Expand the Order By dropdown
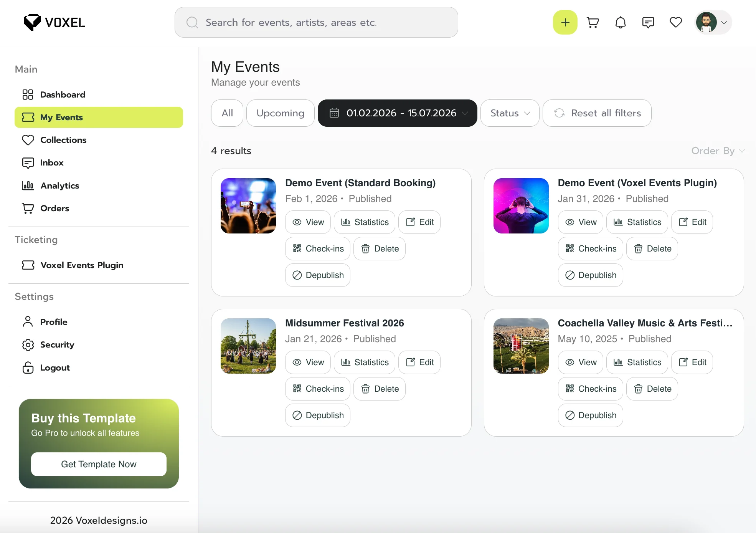Viewport: 756px width, 533px height. [x=718, y=151]
